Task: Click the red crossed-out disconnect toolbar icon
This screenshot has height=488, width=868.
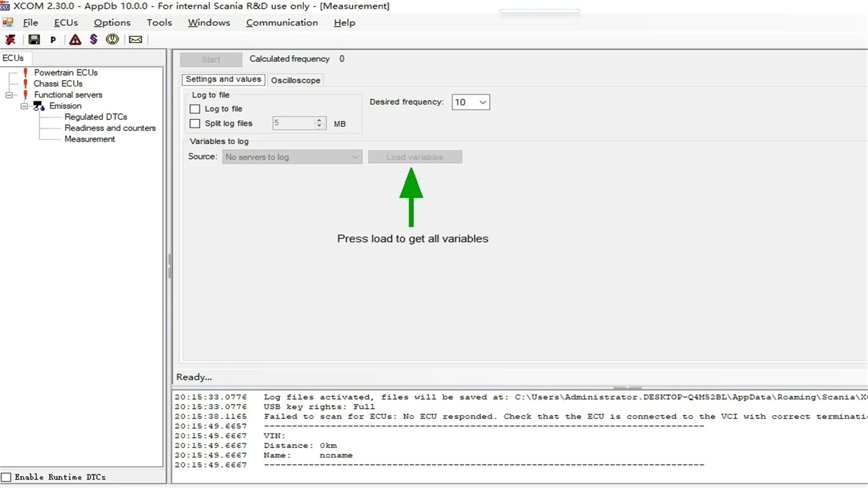Action: (10, 40)
